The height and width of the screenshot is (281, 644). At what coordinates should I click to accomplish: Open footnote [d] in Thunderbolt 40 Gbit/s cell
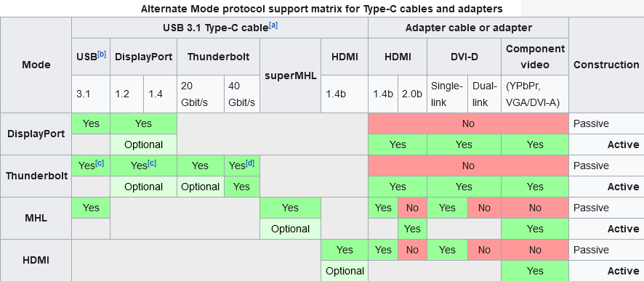[250, 163]
